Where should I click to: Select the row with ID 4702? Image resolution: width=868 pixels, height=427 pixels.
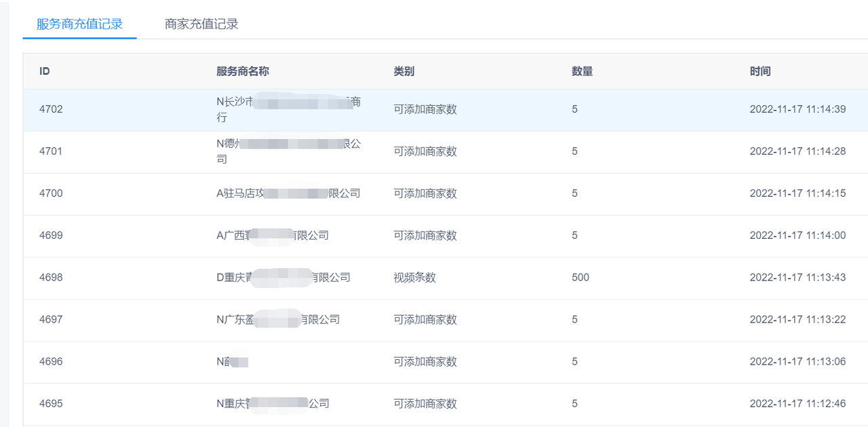51,109
